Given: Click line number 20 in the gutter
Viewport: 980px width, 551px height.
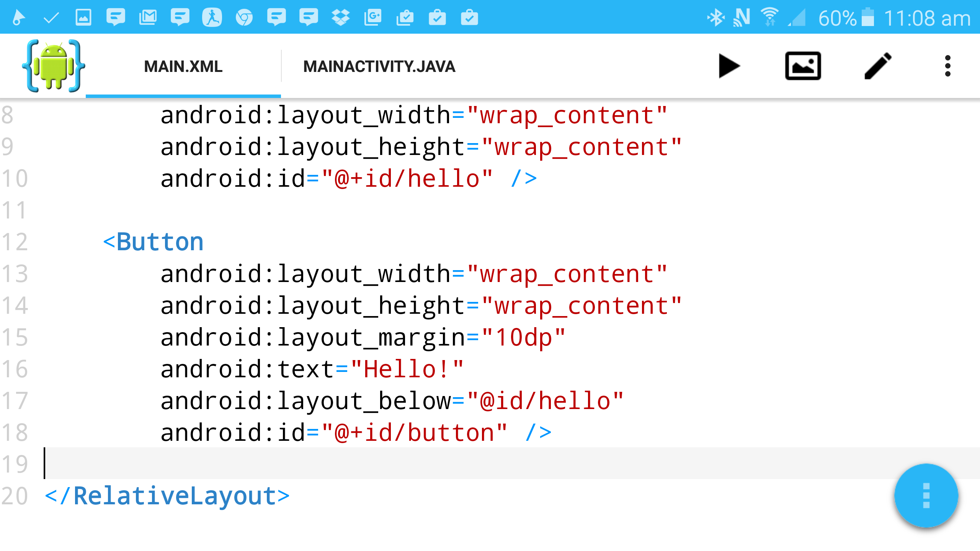Looking at the screenshot, I should click(x=15, y=496).
